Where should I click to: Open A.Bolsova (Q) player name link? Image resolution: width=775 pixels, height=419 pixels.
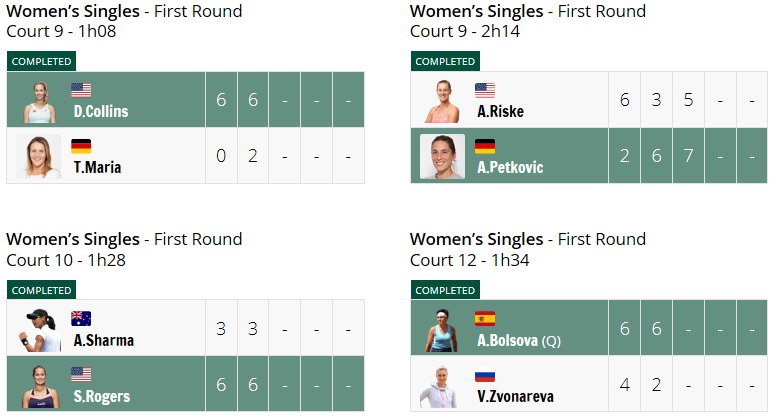pyautogui.click(x=519, y=340)
